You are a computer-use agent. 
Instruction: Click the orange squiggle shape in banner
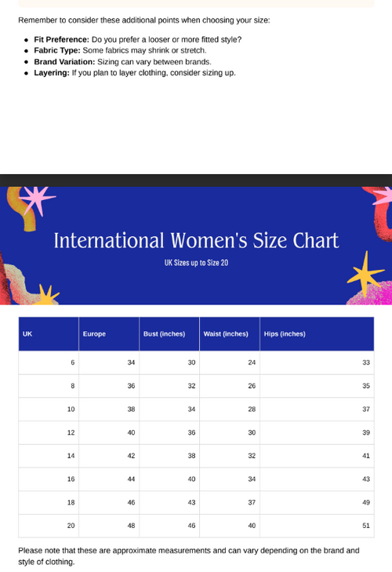(x=23, y=209)
